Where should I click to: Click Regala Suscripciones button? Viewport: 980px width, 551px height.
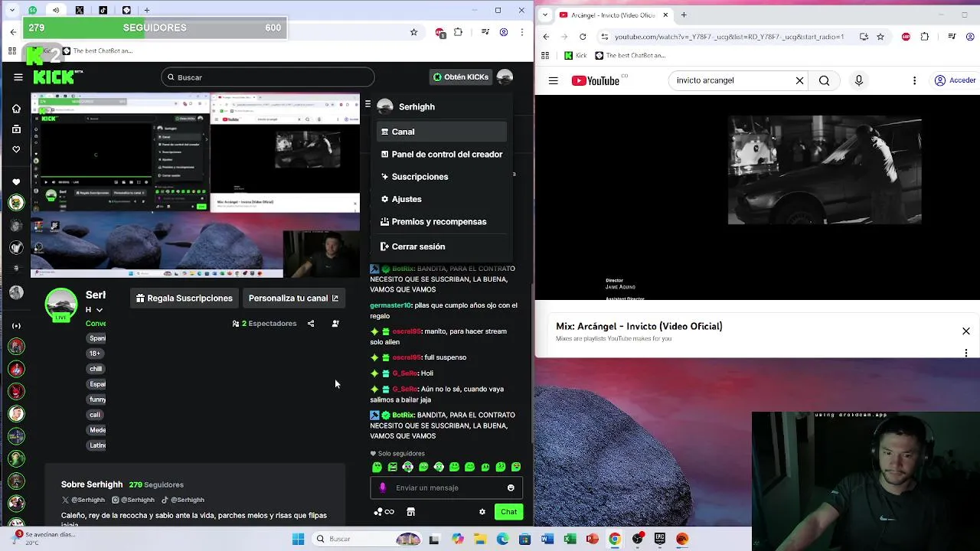click(184, 298)
